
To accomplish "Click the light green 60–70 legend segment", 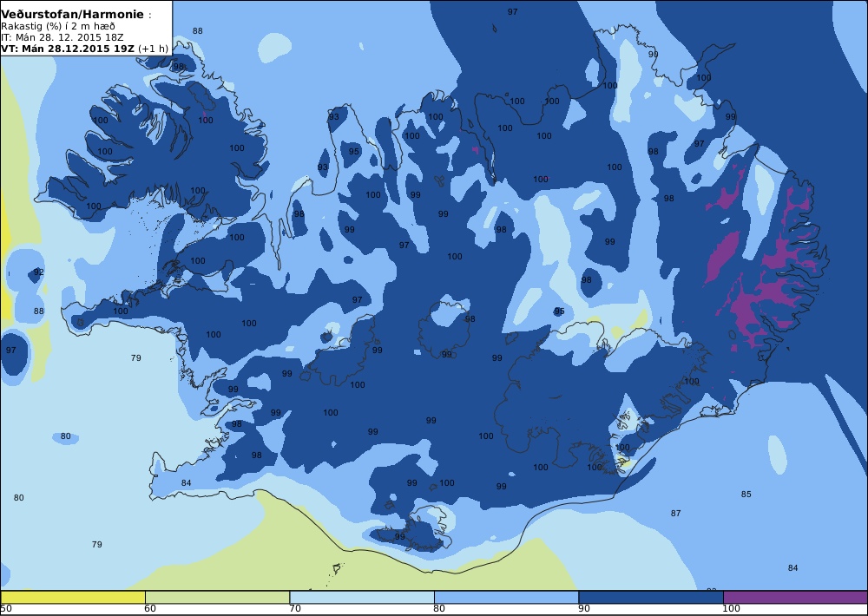I will coord(217,597).
